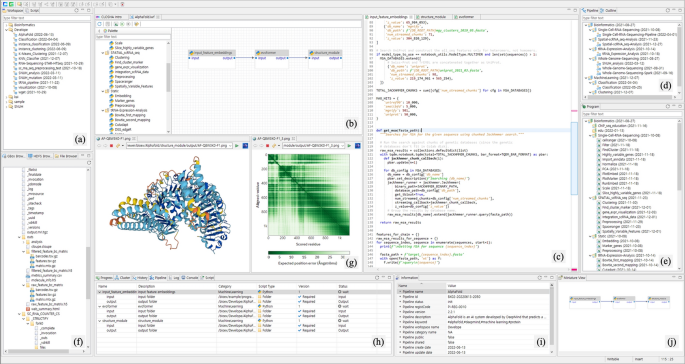Click red stop icon in AF-Q8I5X0-F1_0.png viewer
This screenshot has width=685, height=364.
click(267, 146)
